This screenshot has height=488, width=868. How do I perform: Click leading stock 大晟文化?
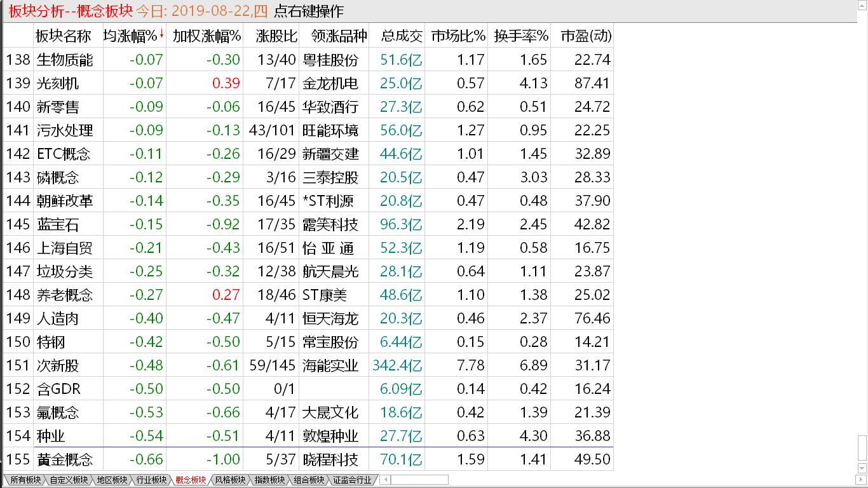tap(330, 412)
